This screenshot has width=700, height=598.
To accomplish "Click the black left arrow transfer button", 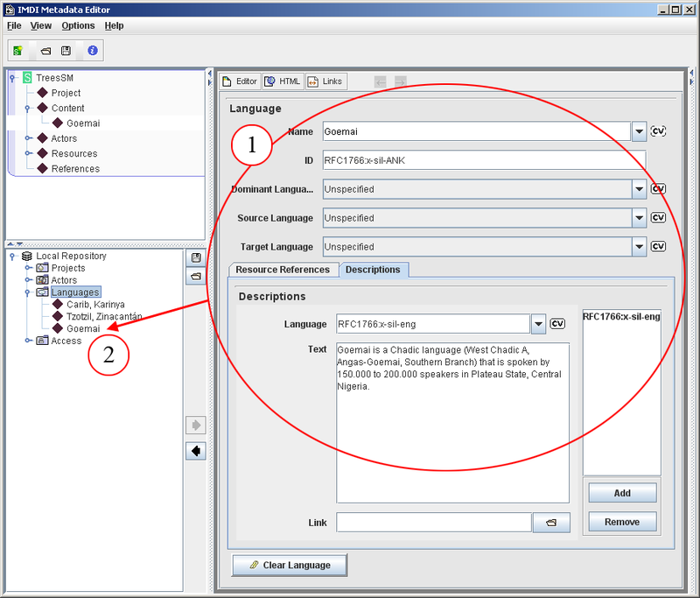I will (196, 451).
